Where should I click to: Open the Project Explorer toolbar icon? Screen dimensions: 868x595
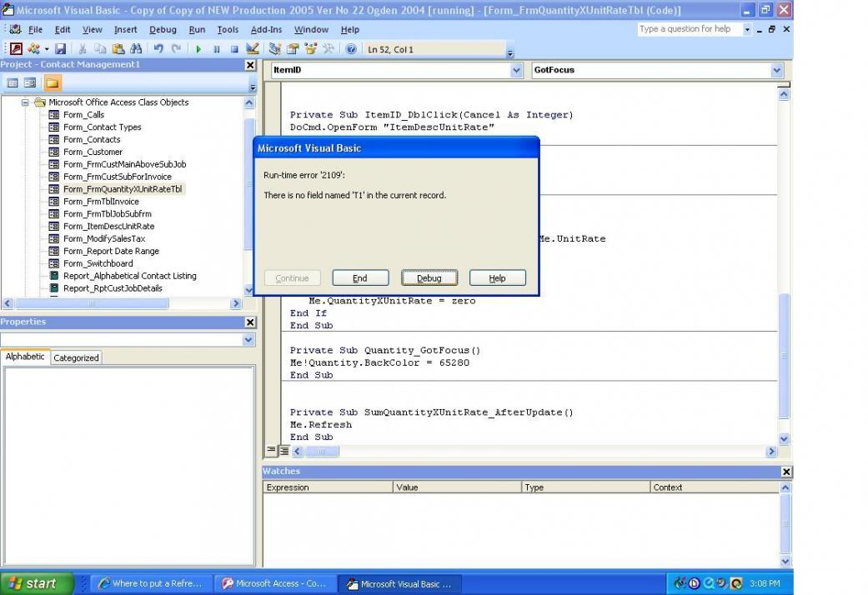[274, 49]
